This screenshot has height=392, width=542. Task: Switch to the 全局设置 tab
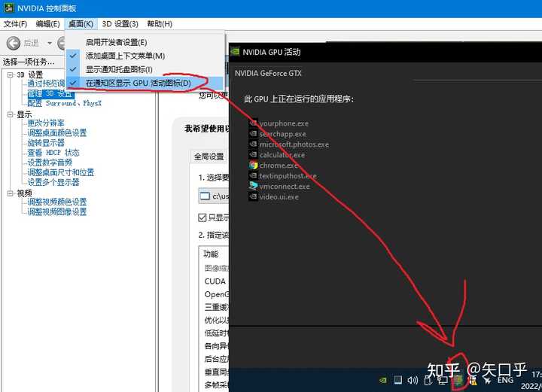(209, 156)
